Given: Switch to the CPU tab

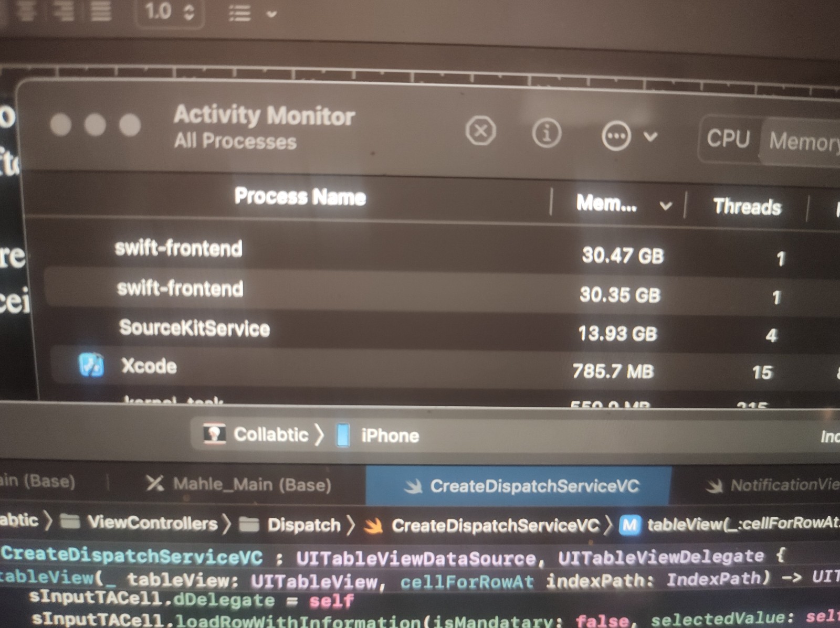Looking at the screenshot, I should [x=728, y=139].
